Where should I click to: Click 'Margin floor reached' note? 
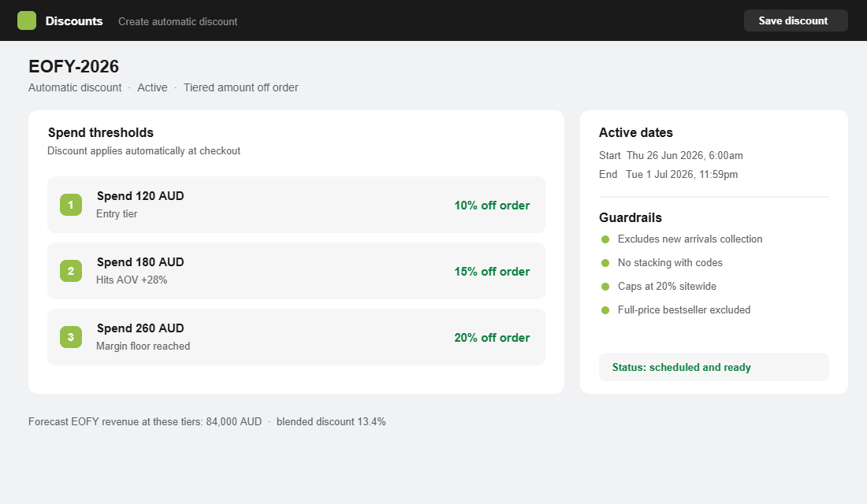(143, 346)
